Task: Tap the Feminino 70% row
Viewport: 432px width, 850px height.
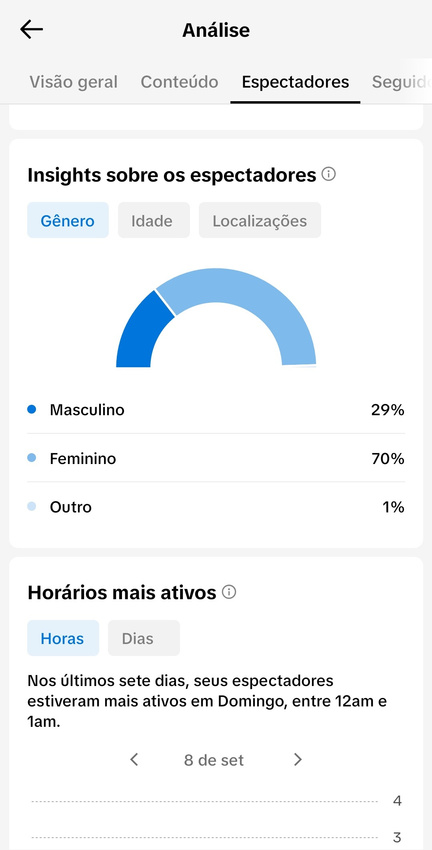Action: tap(216, 459)
